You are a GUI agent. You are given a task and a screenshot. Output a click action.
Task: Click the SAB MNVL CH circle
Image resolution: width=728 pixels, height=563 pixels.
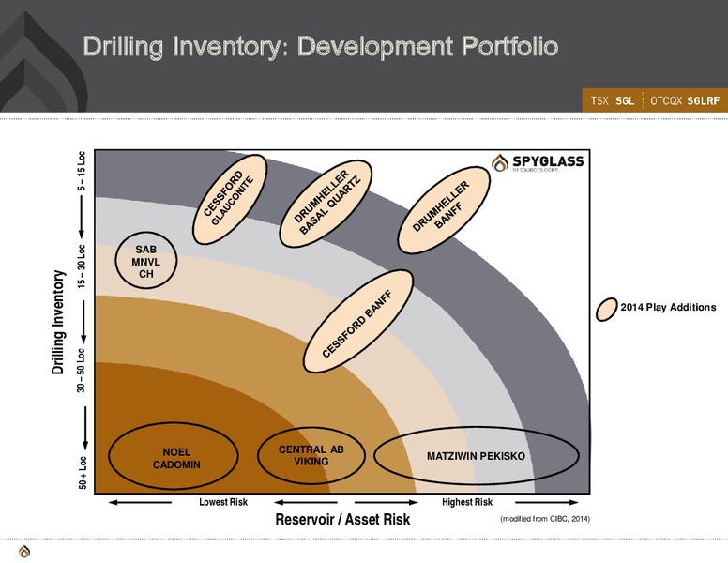[x=145, y=261]
